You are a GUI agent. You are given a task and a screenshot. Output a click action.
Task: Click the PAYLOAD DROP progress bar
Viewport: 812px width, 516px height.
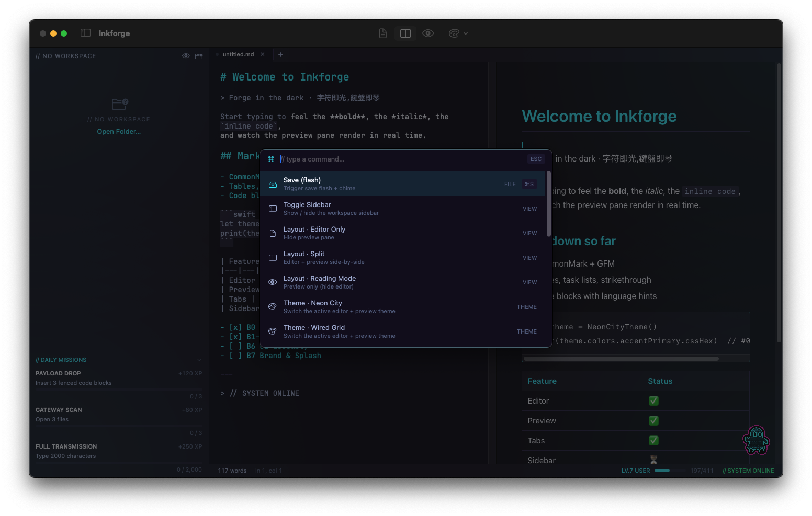[119, 390]
